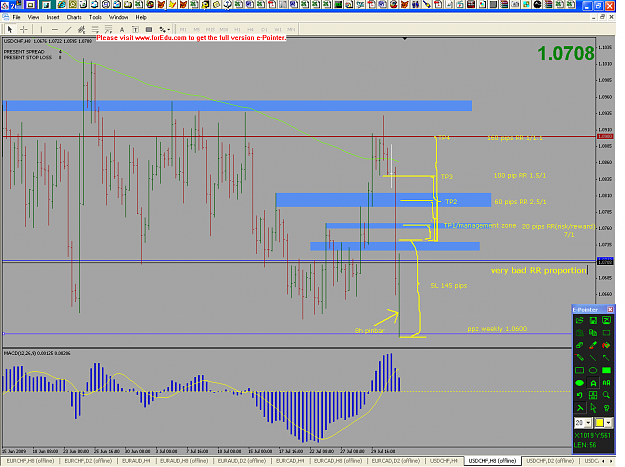Switch to M15 timeframe

click(210, 29)
